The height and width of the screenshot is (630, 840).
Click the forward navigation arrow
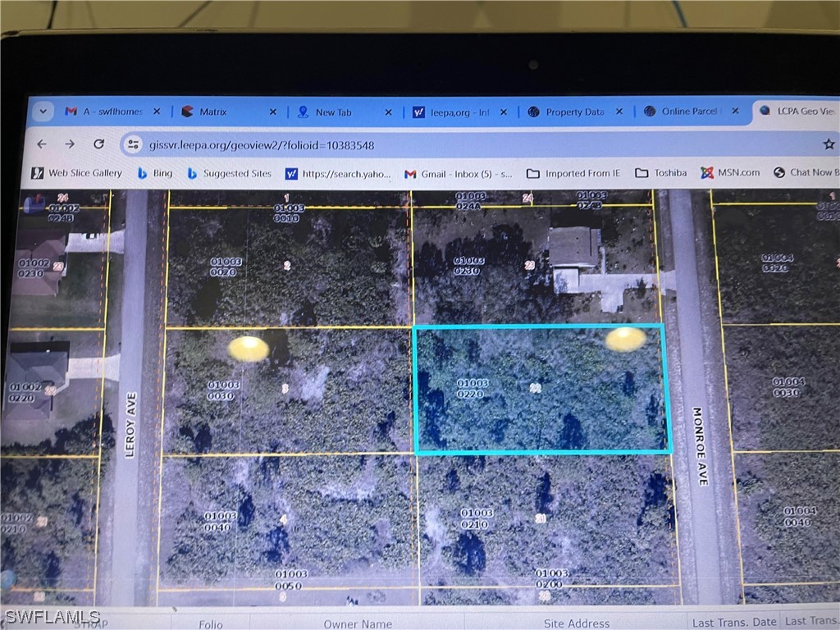coord(70,144)
